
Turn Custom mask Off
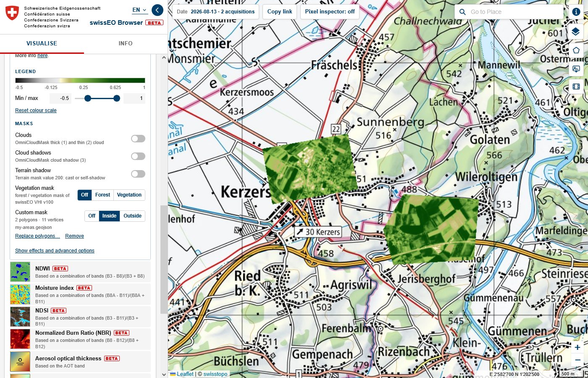(x=92, y=216)
